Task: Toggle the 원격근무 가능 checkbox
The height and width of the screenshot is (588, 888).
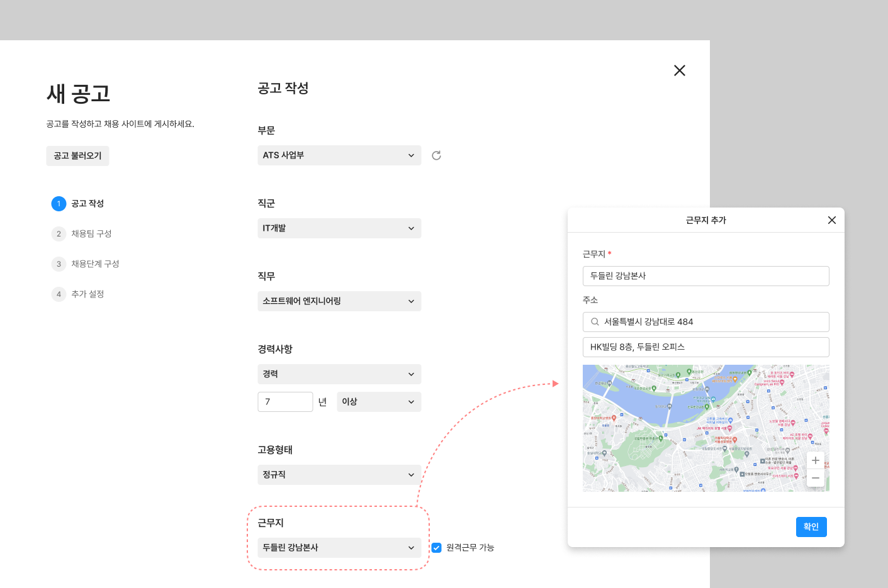Action: point(436,548)
